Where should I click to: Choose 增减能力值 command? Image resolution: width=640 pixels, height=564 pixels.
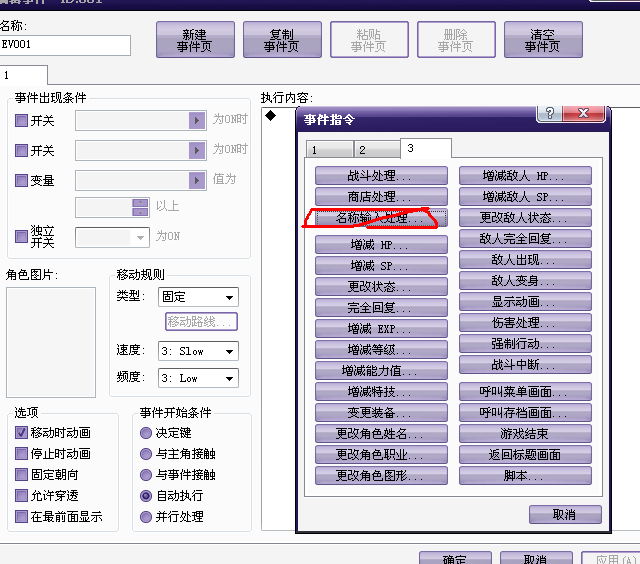tap(381, 371)
